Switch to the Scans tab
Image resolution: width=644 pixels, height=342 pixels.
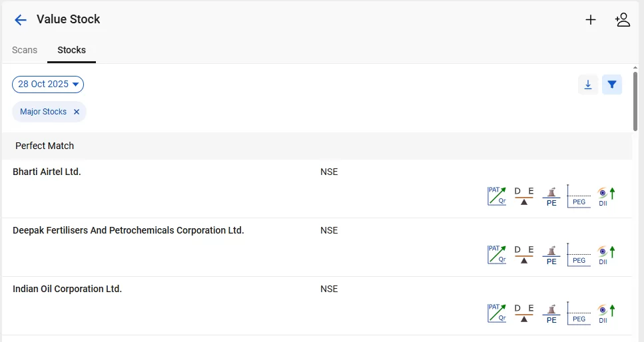point(25,50)
